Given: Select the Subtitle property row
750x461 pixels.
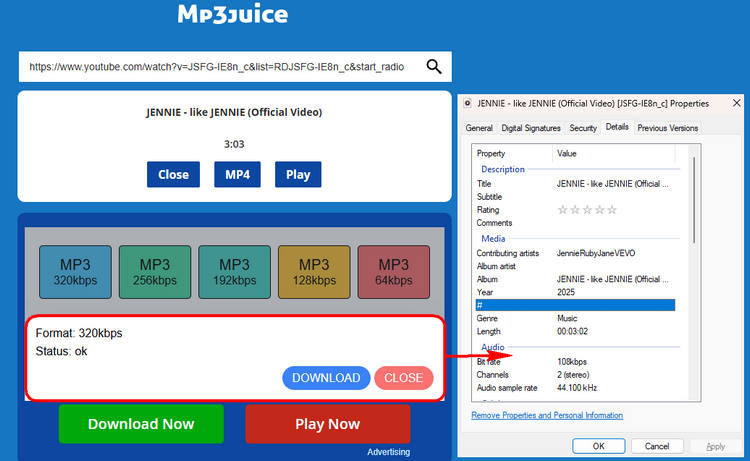Looking at the screenshot, I should [x=575, y=197].
